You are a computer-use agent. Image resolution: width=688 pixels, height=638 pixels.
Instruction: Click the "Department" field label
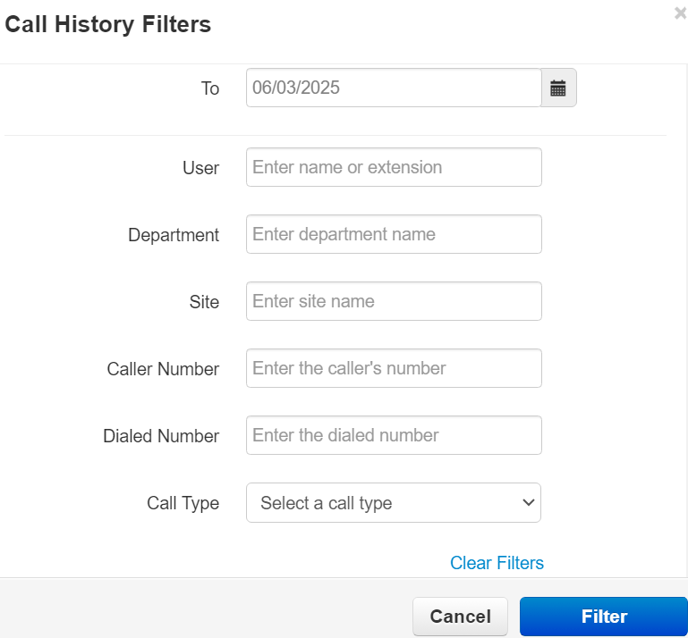tap(173, 235)
